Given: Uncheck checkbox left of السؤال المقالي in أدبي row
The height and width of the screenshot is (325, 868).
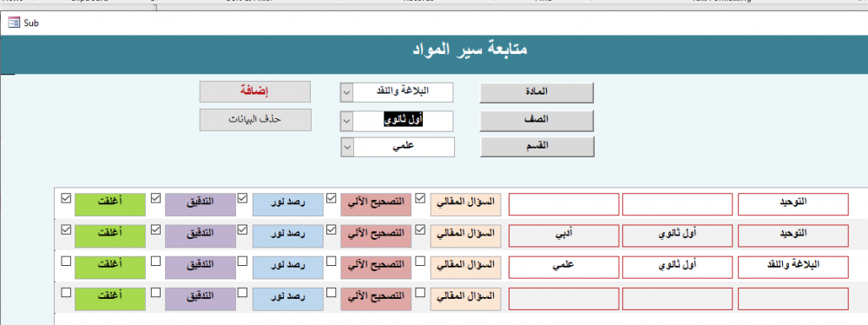Looking at the screenshot, I should [421, 229].
